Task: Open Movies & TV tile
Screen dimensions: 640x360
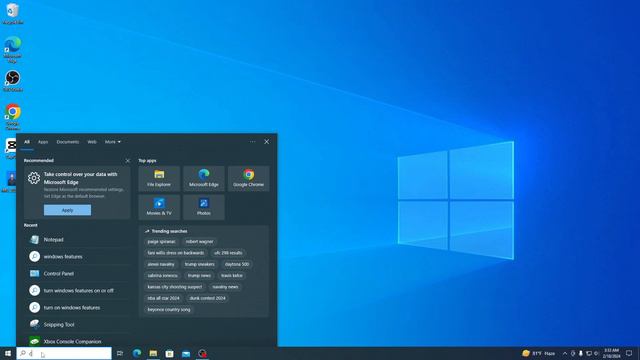Action: click(x=159, y=207)
